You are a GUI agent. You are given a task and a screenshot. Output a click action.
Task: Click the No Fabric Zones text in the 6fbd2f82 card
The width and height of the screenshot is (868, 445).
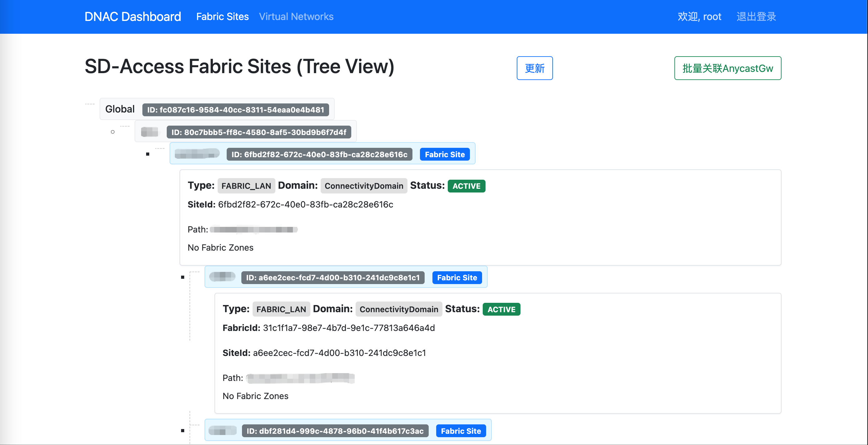point(220,248)
